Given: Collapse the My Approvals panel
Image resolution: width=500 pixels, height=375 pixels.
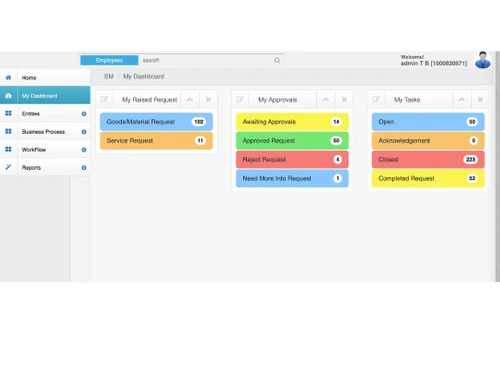Looking at the screenshot, I should point(326,100).
